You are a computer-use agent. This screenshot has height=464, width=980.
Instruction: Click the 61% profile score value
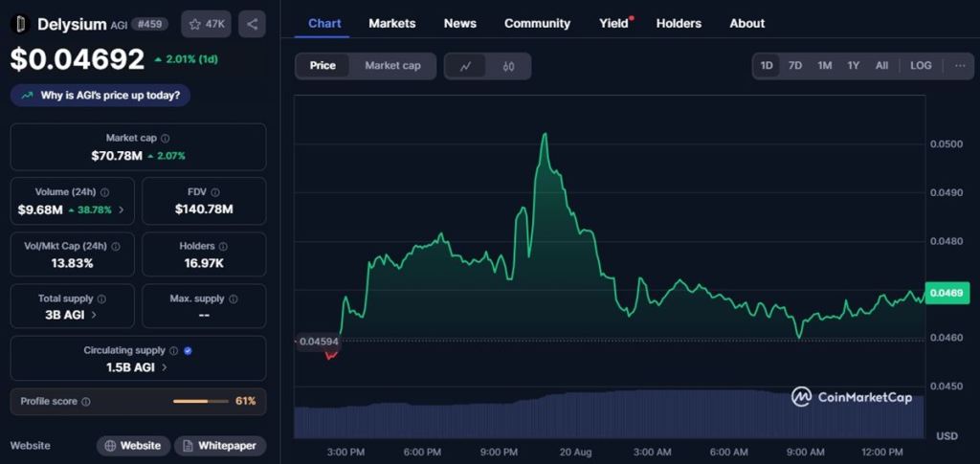(246, 402)
